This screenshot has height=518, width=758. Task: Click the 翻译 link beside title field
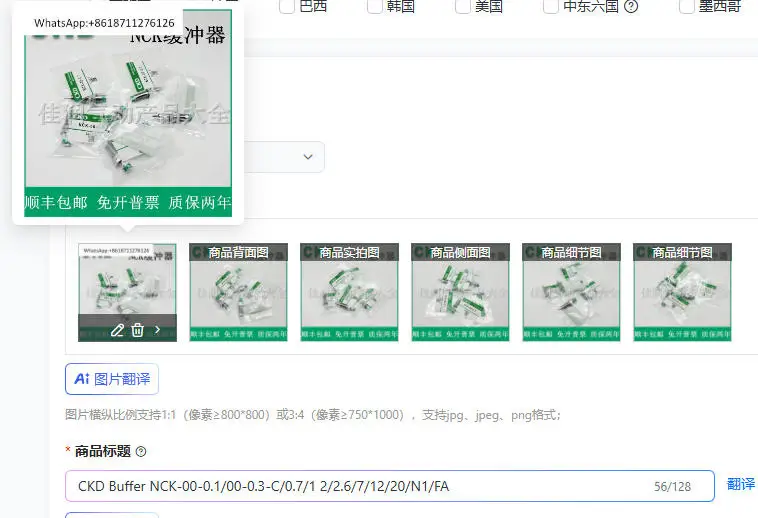tap(741, 484)
